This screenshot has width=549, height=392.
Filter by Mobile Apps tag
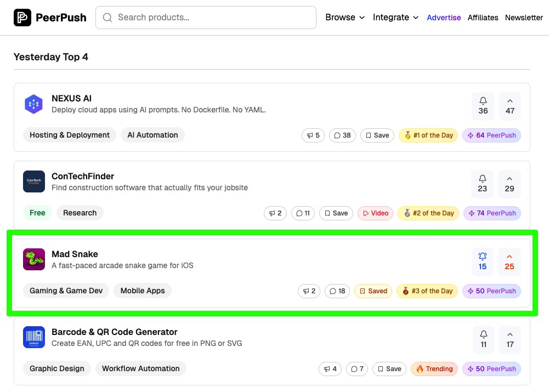point(143,291)
